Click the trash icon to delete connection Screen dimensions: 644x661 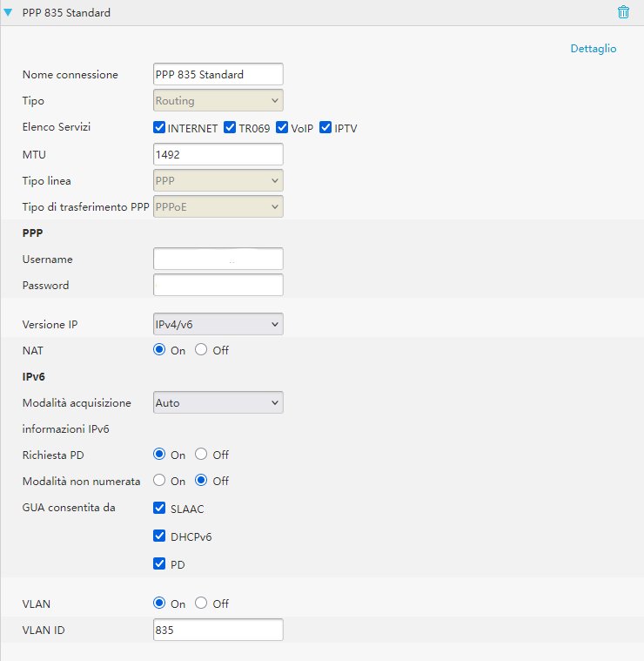[x=622, y=12]
